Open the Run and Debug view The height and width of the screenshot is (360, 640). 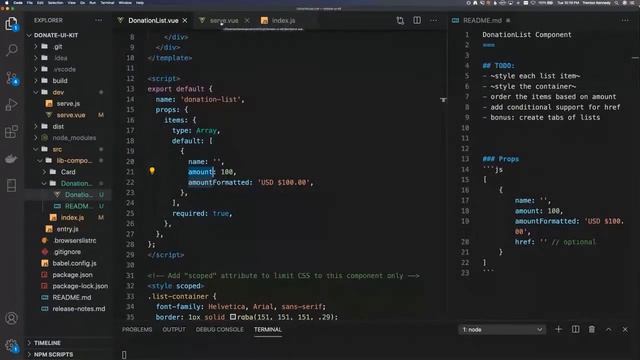pyautogui.click(x=11, y=104)
